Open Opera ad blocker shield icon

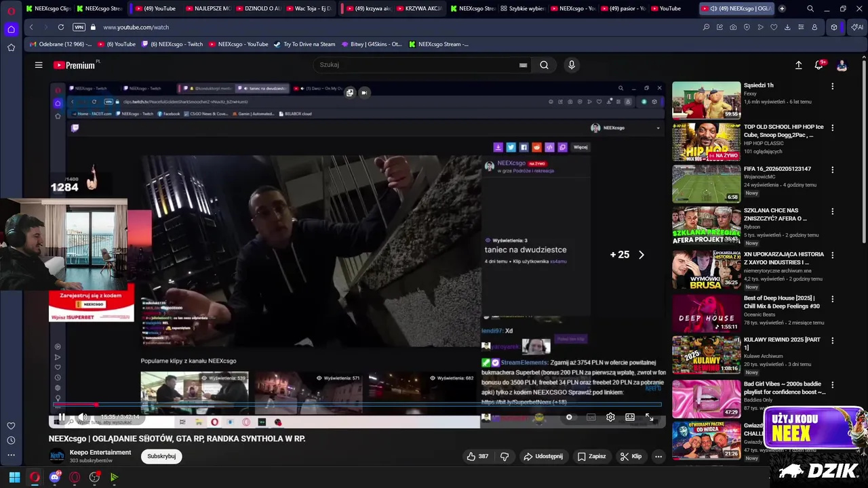[747, 27]
